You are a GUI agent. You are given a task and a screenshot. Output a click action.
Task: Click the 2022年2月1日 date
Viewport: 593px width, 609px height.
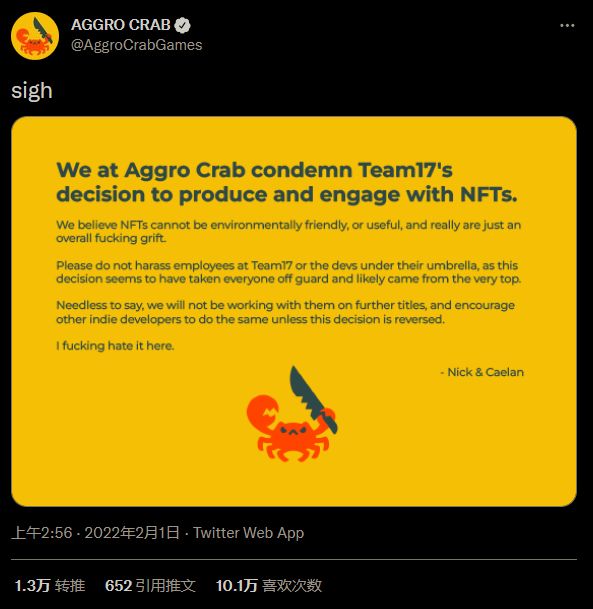132,532
